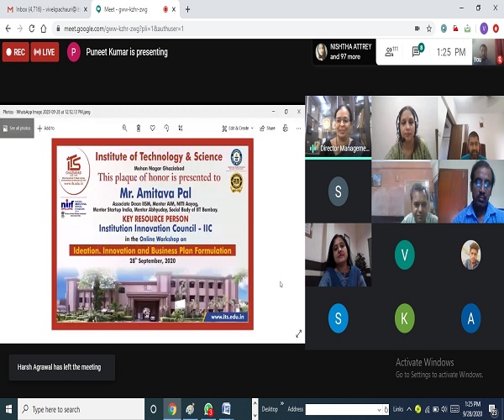Image resolution: width=504 pixels, height=420 pixels.
Task: Expand the Desktop toolbar chevron
Action: (282, 403)
